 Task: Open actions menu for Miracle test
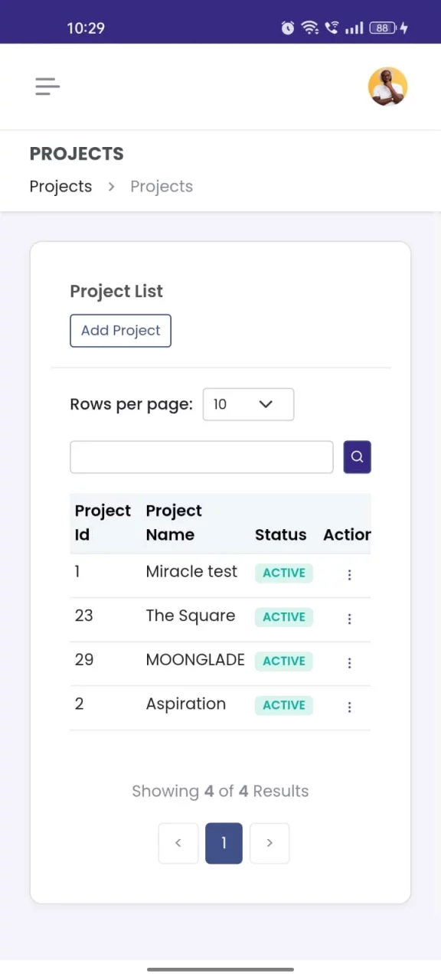click(349, 575)
